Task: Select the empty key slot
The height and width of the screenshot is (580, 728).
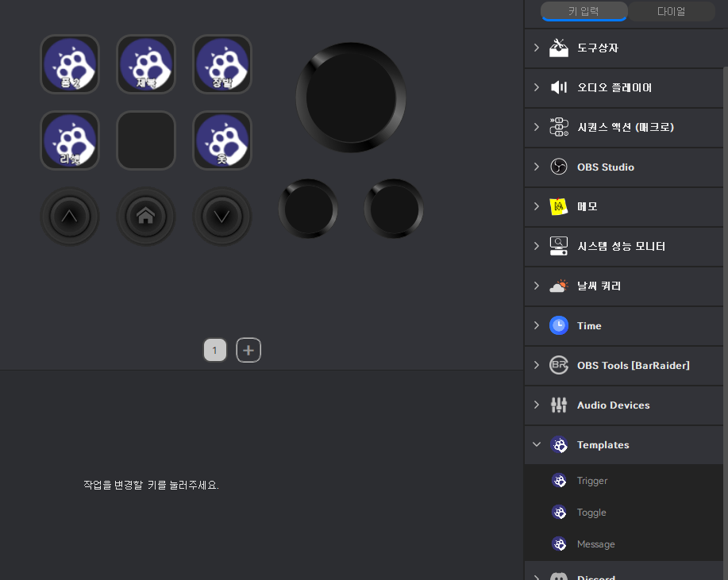Action: (146, 140)
